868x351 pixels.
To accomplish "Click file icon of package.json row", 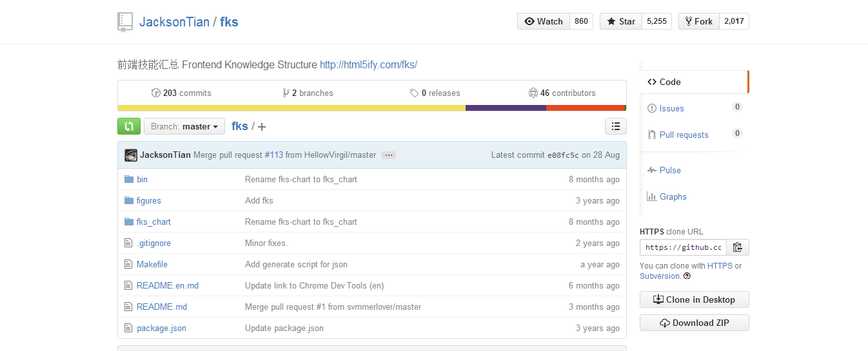I will [128, 328].
